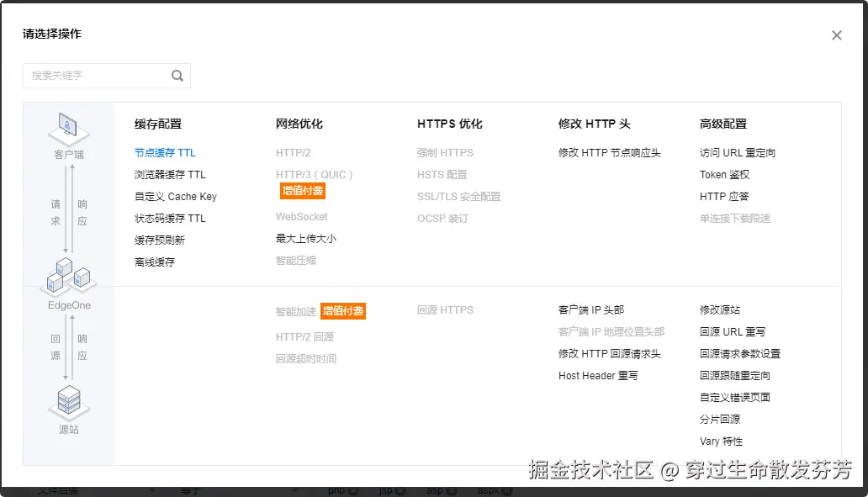Click the EdgeOne node cluster icon

67,278
